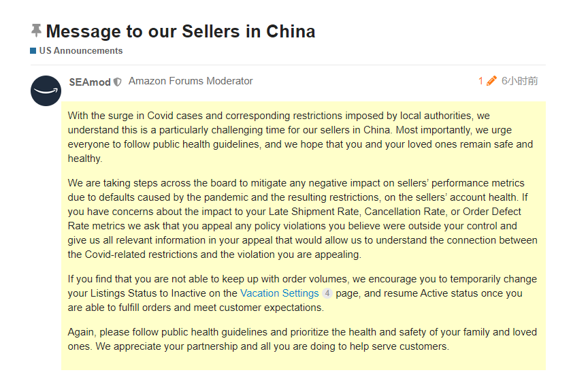The image size is (588, 379).
Task: Click the orange edit count number 1
Action: coord(480,81)
